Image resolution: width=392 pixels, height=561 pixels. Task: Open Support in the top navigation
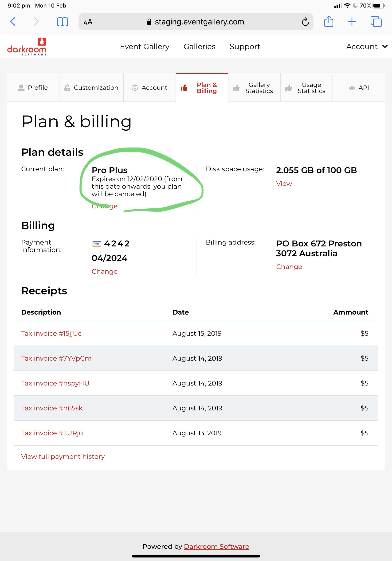[x=245, y=47]
